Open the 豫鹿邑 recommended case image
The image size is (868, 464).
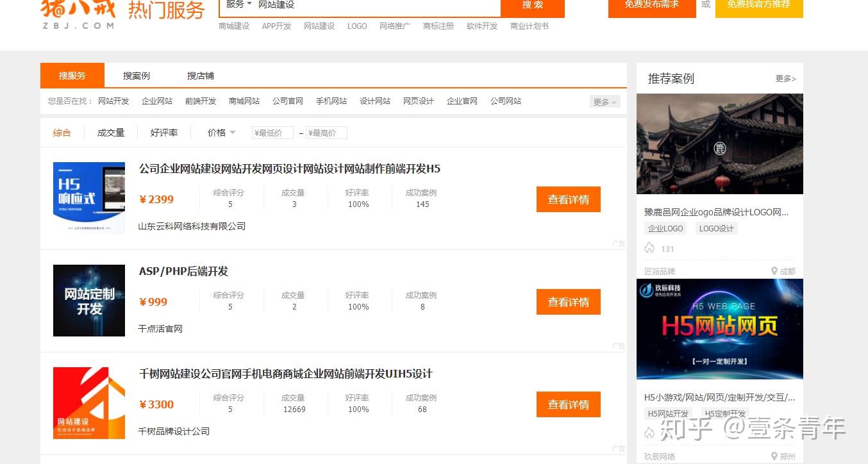pos(720,144)
